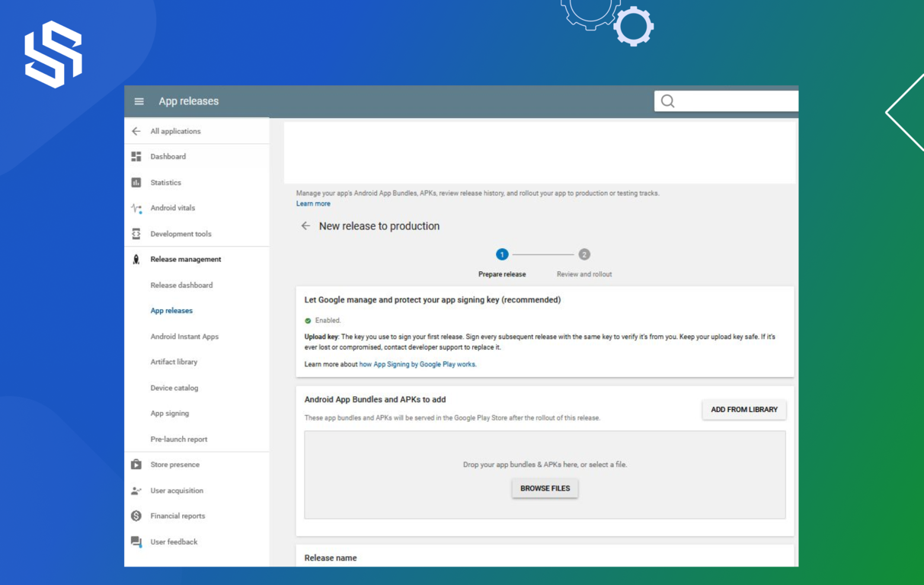The width and height of the screenshot is (924, 585).
Task: Open All applications
Action: coord(175,131)
